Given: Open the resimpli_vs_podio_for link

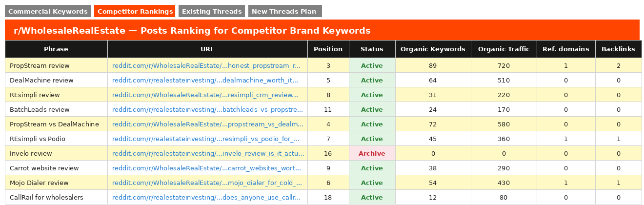Looking at the screenshot, I should coord(206,139).
